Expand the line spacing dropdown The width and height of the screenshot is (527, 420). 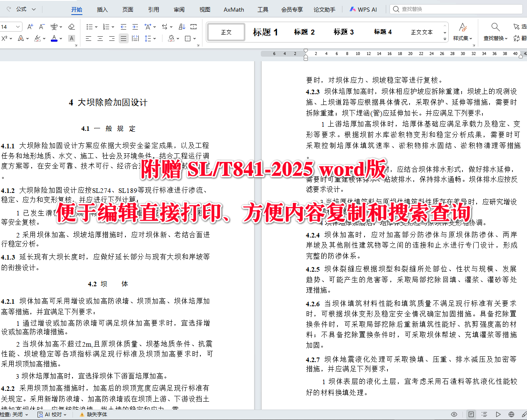pos(154,38)
